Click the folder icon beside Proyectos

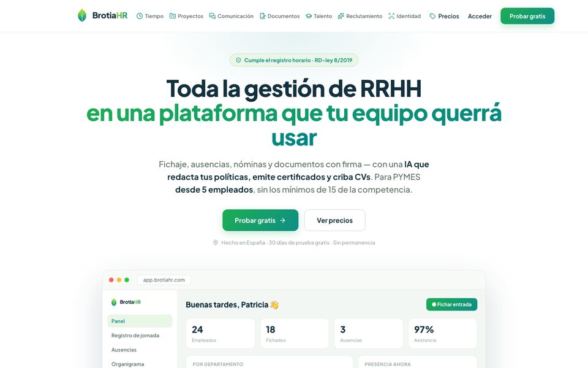pyautogui.click(x=173, y=16)
